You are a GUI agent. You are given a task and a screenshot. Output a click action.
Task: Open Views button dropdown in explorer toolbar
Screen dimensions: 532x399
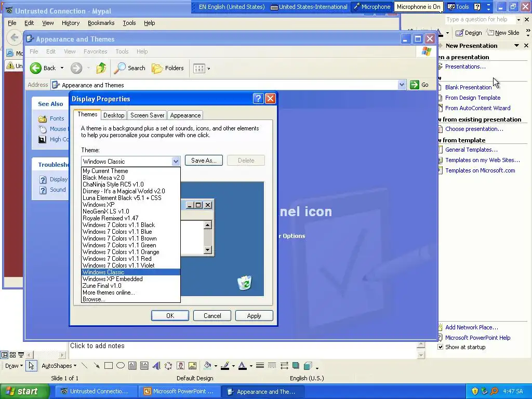(x=202, y=68)
